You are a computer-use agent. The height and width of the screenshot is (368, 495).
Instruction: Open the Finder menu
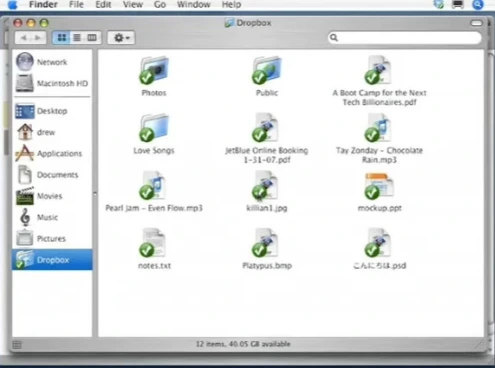43,5
